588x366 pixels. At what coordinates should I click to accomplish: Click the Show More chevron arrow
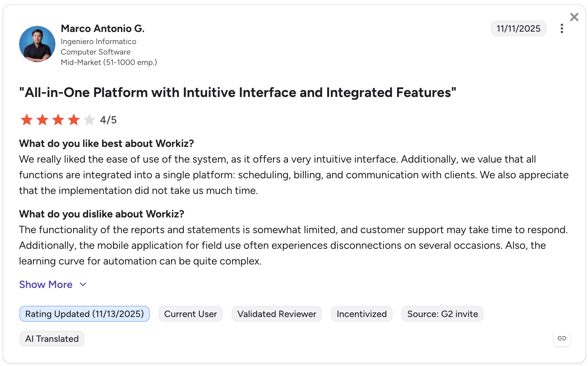[83, 284]
